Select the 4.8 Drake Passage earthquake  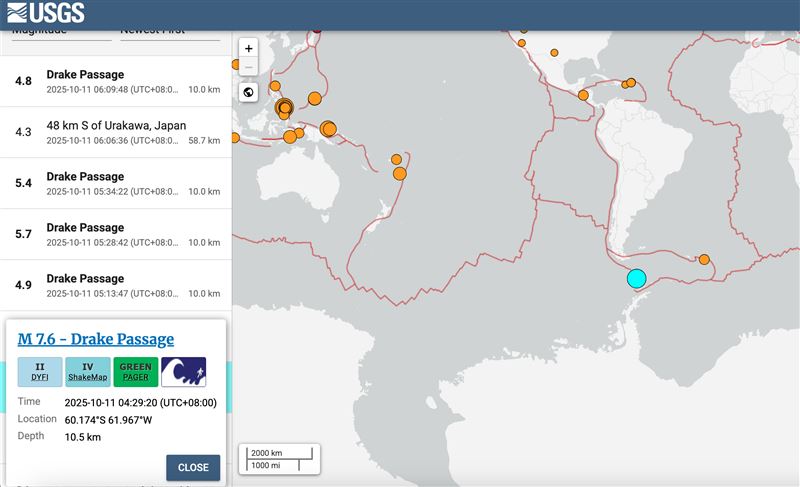tap(116, 81)
